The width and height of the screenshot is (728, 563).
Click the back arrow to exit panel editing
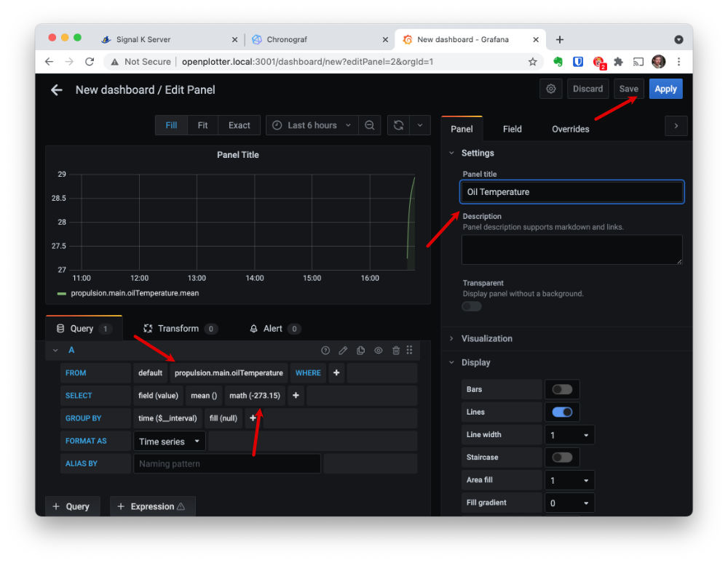click(x=56, y=89)
